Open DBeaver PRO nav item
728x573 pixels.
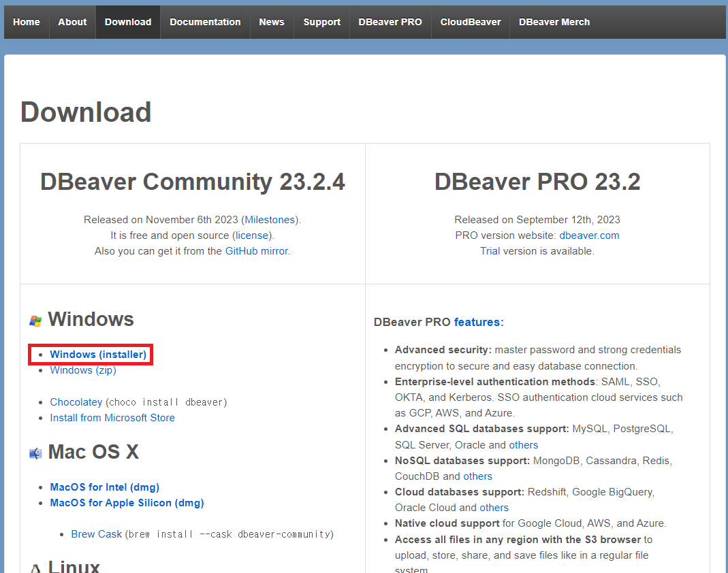pyautogui.click(x=390, y=22)
